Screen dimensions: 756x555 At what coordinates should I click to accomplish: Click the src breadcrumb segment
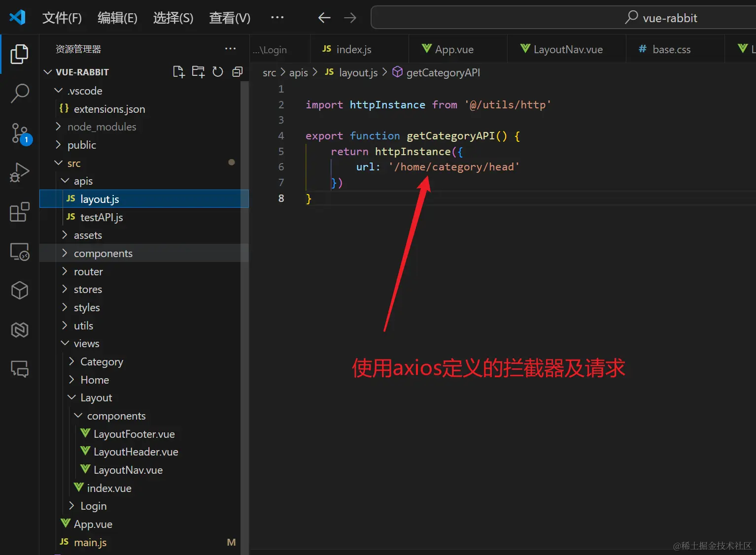tap(269, 73)
